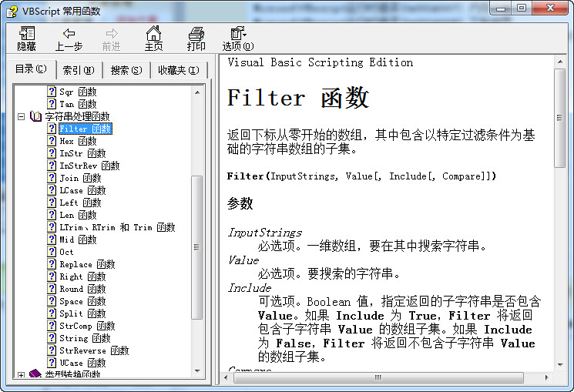Image resolution: width=574 pixels, height=392 pixels.
Task: Click the Oct topic icon
Action: tap(52, 252)
